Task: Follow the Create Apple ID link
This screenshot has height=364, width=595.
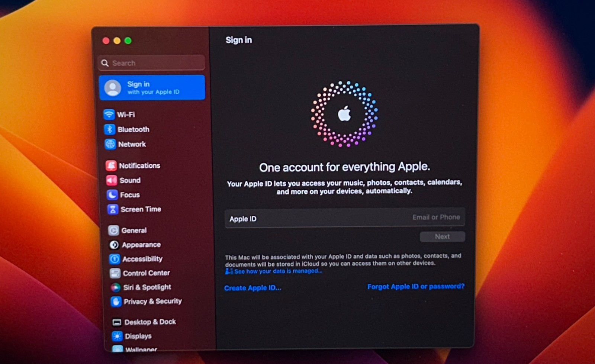Action: click(x=253, y=288)
